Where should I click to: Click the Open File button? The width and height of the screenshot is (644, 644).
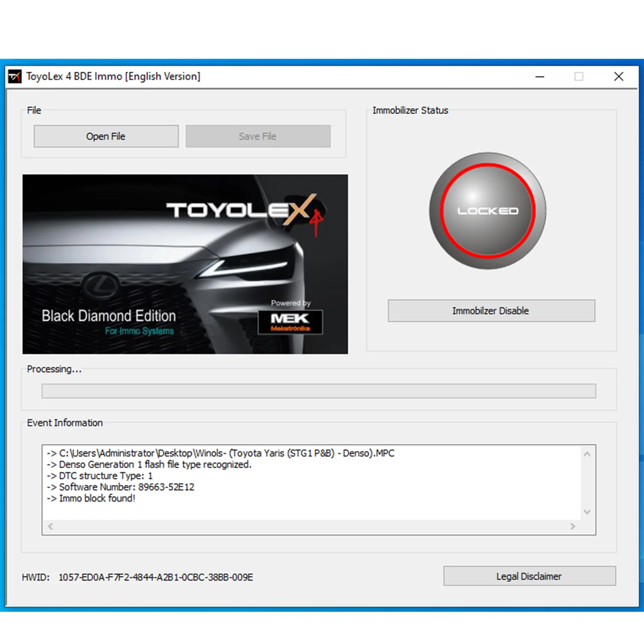pos(106,136)
